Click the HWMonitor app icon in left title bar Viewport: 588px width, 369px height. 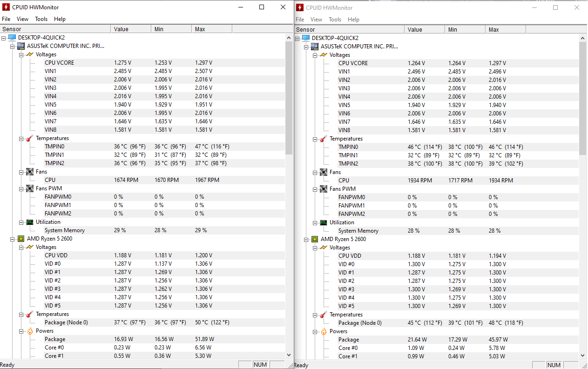[x=6, y=7]
